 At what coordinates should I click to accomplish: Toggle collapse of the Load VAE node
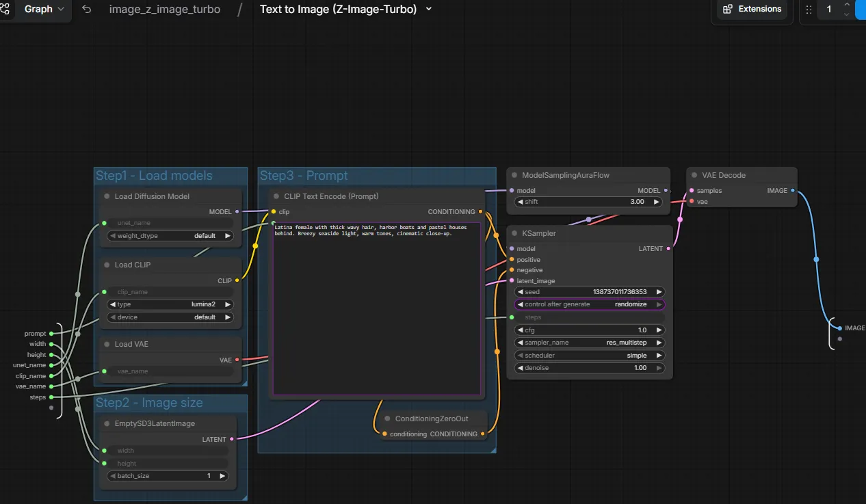pyautogui.click(x=107, y=344)
